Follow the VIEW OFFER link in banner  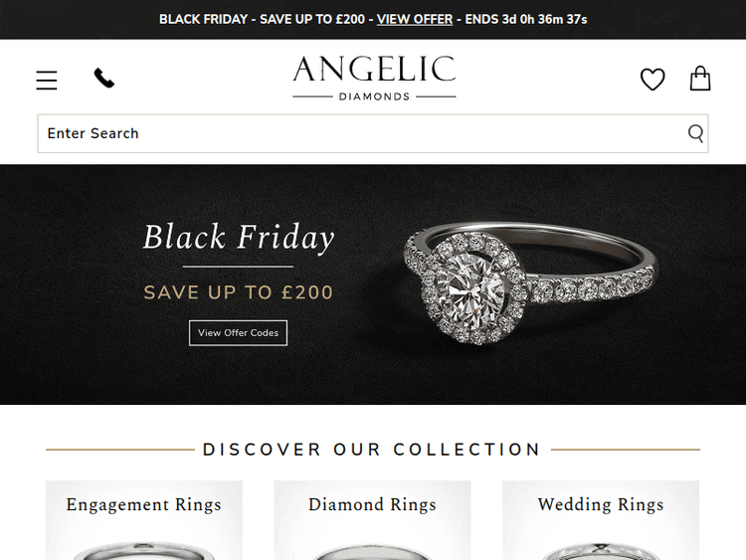coord(415,20)
